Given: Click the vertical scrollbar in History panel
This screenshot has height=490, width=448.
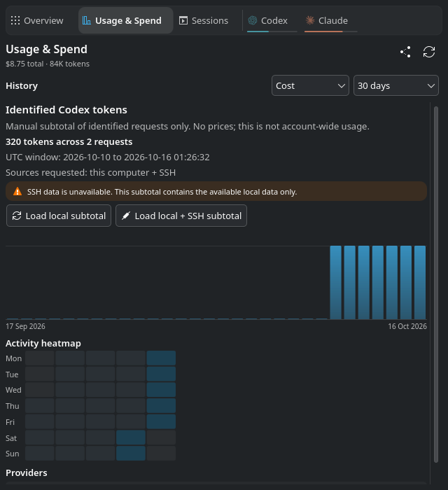Looking at the screenshot, I should [x=436, y=284].
